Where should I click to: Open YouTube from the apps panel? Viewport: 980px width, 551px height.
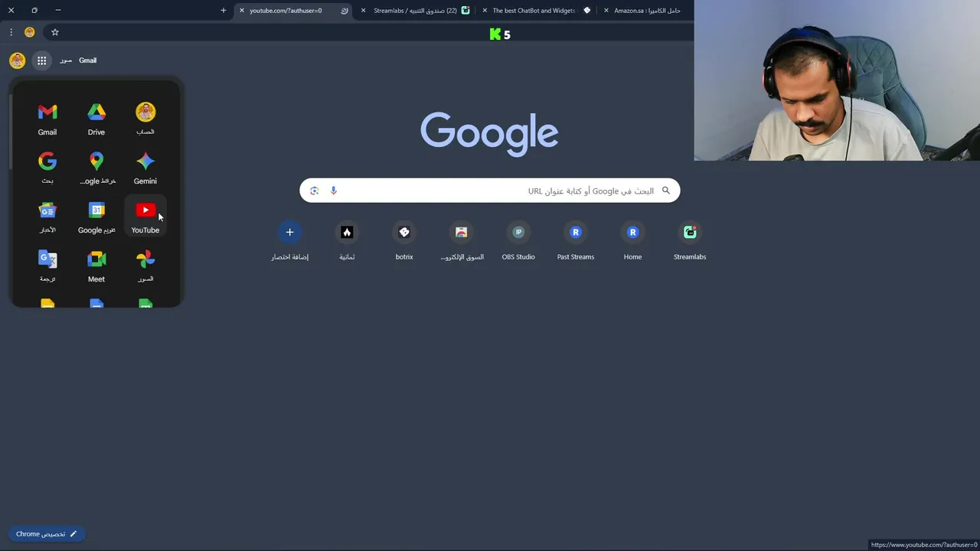point(145,217)
